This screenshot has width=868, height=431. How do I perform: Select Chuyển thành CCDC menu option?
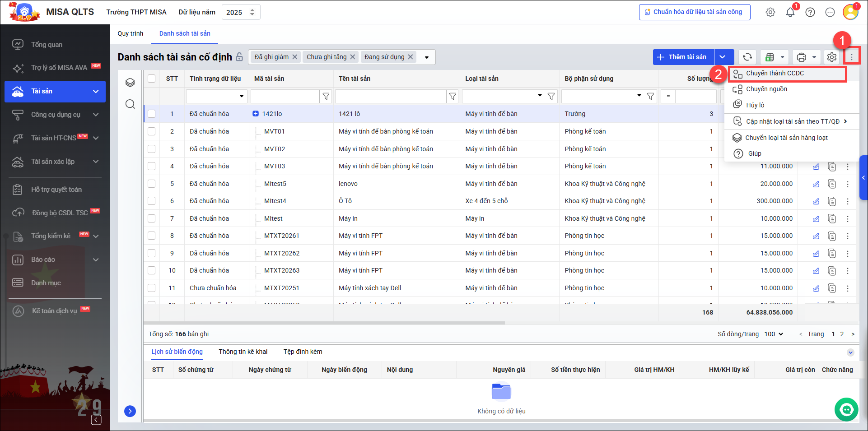click(x=775, y=74)
